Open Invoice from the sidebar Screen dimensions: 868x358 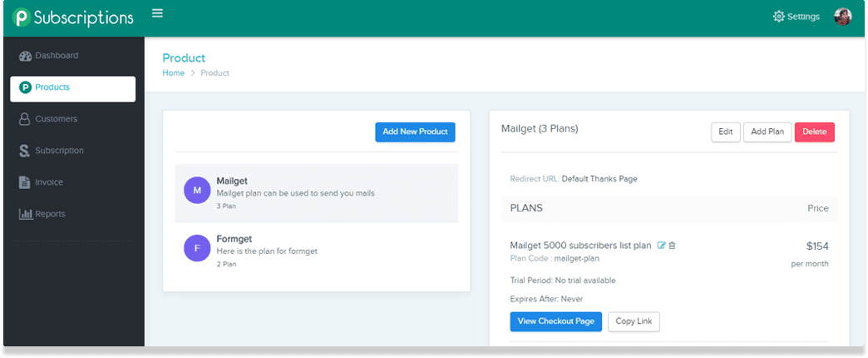48,182
